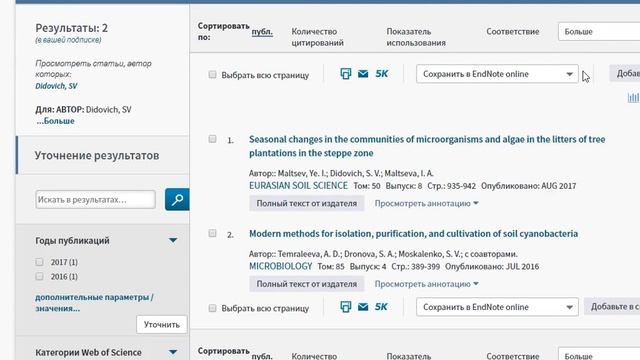Screen dimensions: 640x360
Task: Sort by 'Количество' in bottom sort bar
Action: point(314,356)
